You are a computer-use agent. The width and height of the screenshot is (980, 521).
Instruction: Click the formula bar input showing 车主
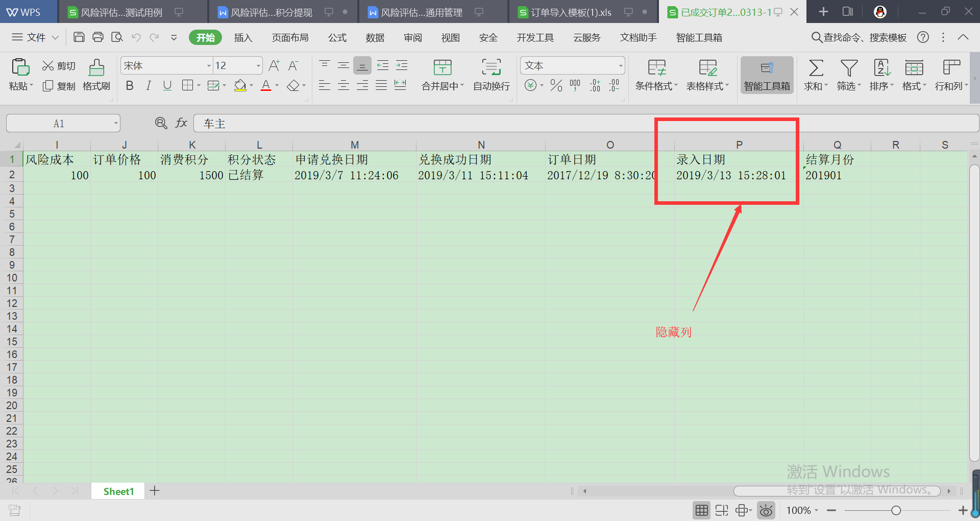[x=586, y=123]
